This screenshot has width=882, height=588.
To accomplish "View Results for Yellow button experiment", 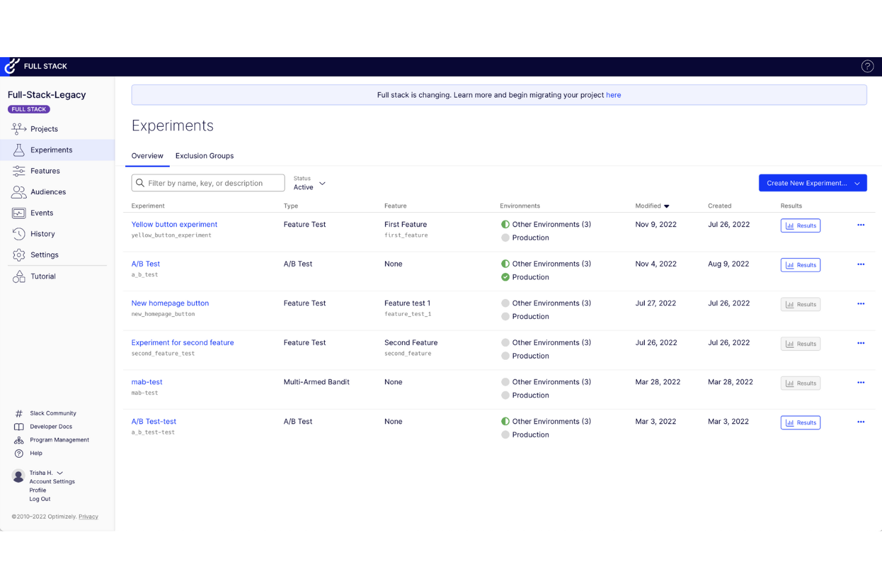I will click(800, 226).
